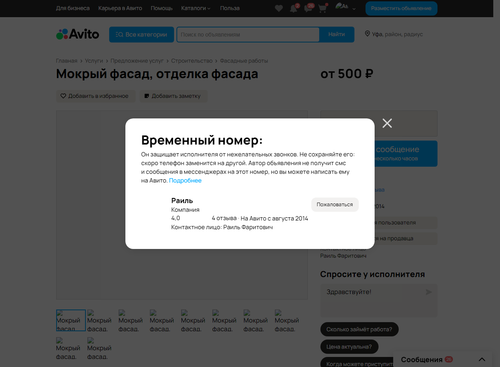Click the Найти search button
This screenshot has width=500, height=367.
tap(337, 35)
